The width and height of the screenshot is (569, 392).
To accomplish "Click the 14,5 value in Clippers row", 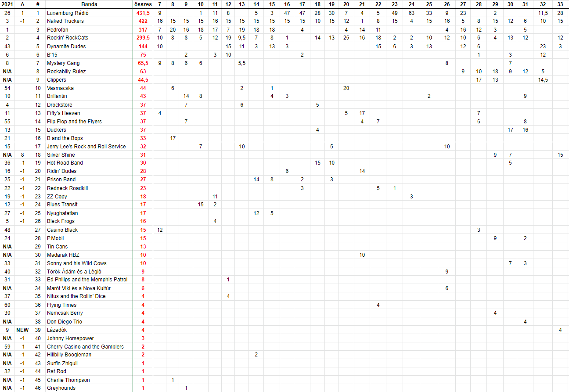I will (x=543, y=80).
